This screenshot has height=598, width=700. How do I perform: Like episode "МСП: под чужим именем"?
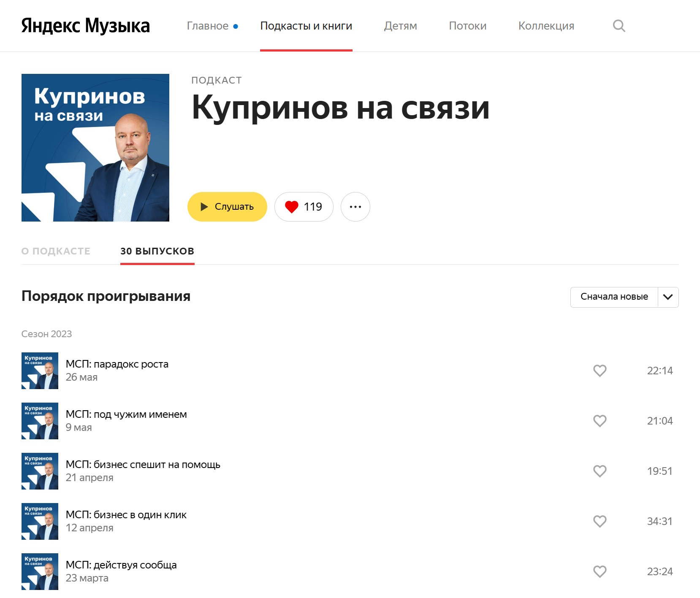coord(600,421)
